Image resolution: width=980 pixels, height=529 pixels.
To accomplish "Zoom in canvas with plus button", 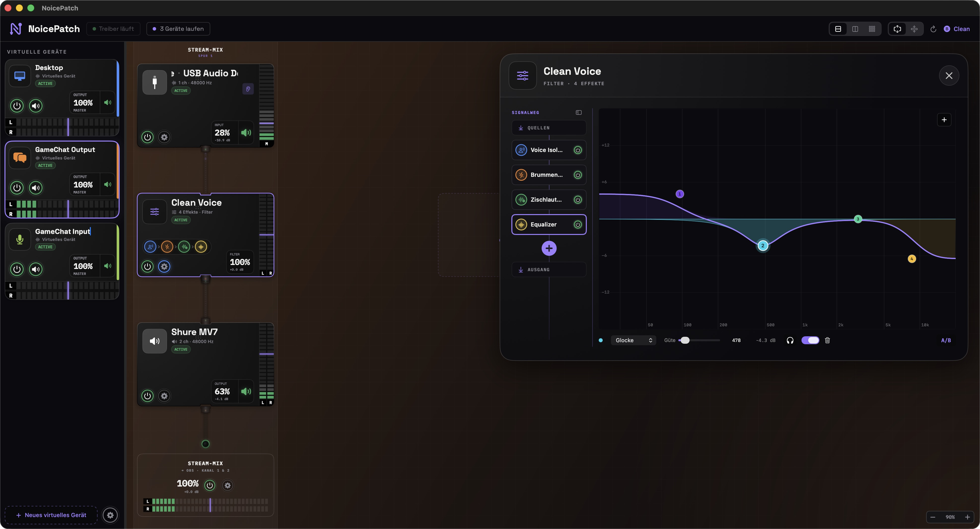I will point(967,517).
